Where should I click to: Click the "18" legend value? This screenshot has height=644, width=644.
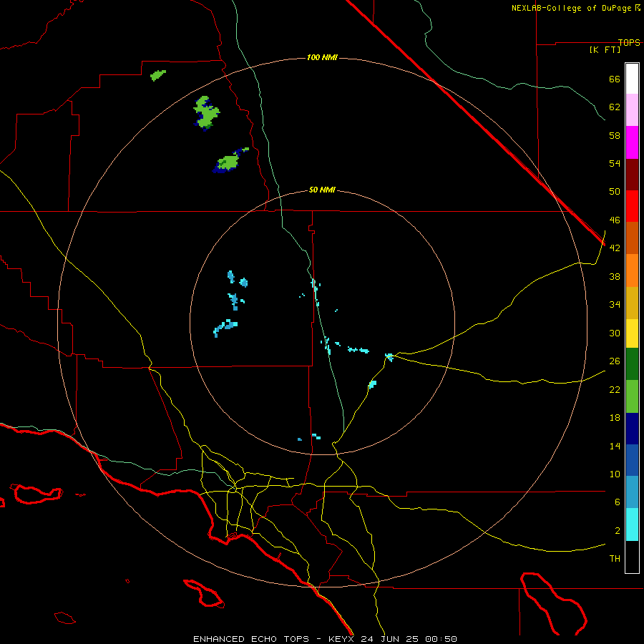coord(615,418)
